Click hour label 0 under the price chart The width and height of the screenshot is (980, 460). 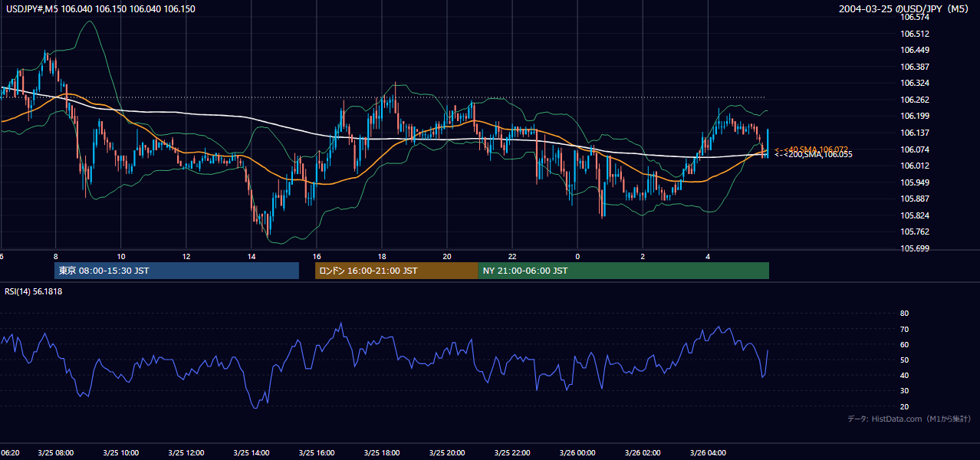click(x=577, y=256)
